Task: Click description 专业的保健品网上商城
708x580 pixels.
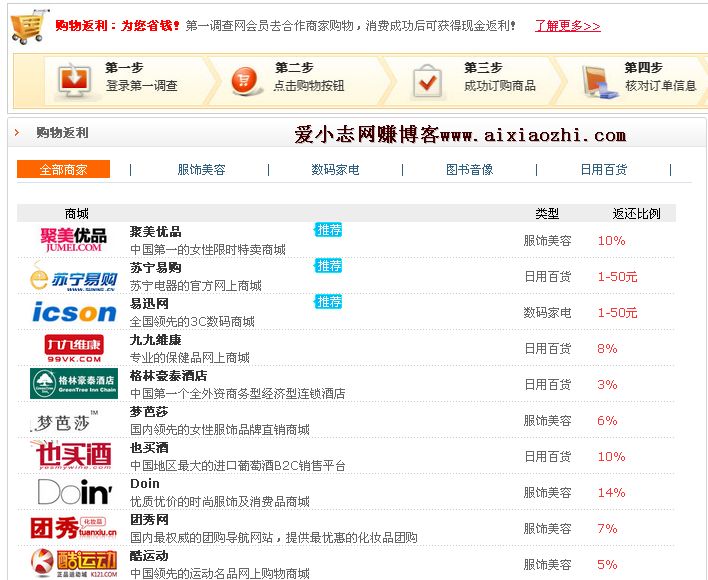Action: click(190, 358)
